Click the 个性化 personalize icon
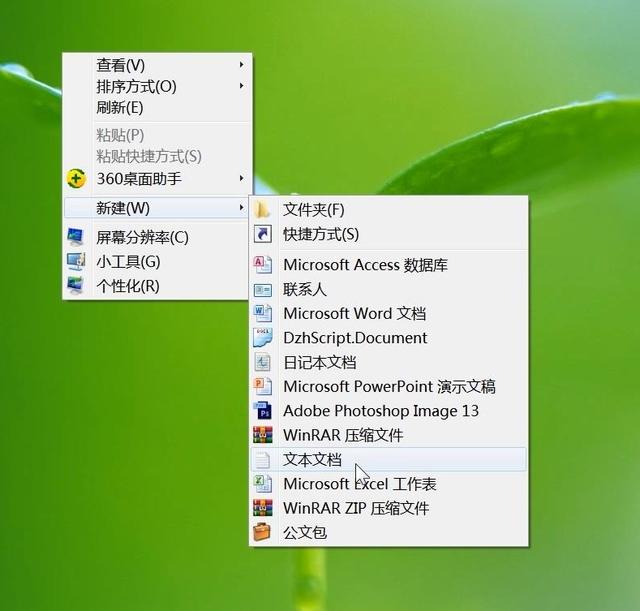The image size is (640, 611). [76, 285]
